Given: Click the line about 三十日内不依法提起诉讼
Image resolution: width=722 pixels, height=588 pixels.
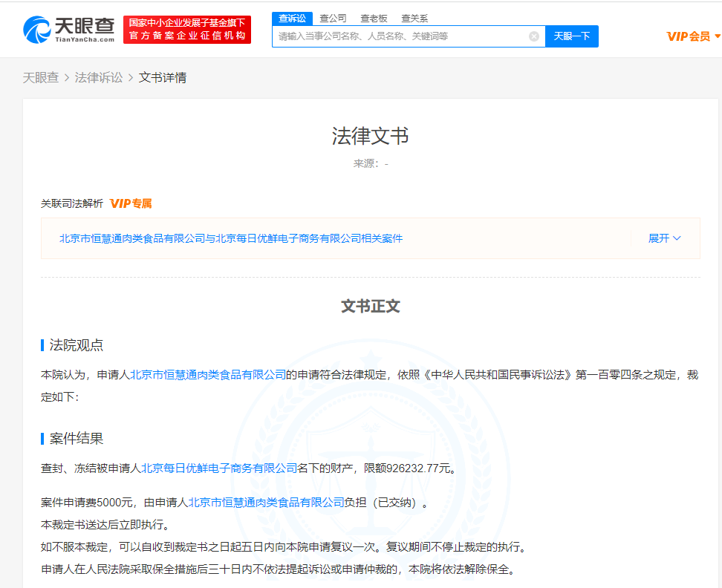Looking at the screenshot, I should [279, 569].
